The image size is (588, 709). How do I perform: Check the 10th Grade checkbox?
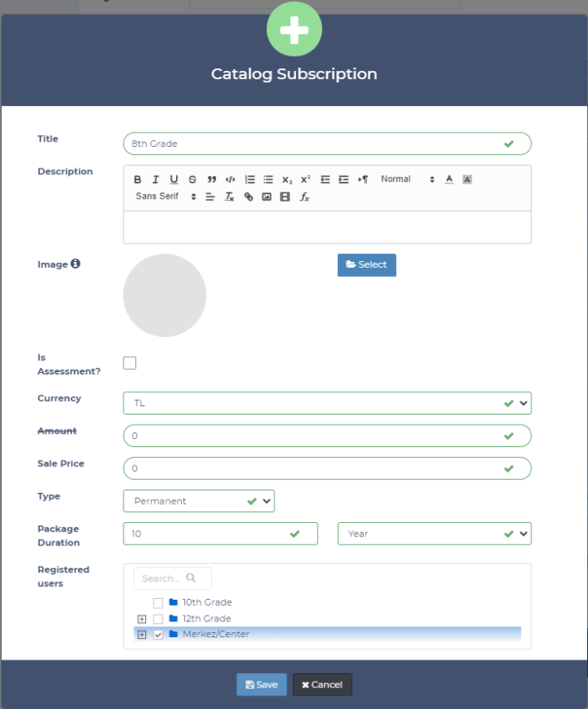(x=158, y=602)
